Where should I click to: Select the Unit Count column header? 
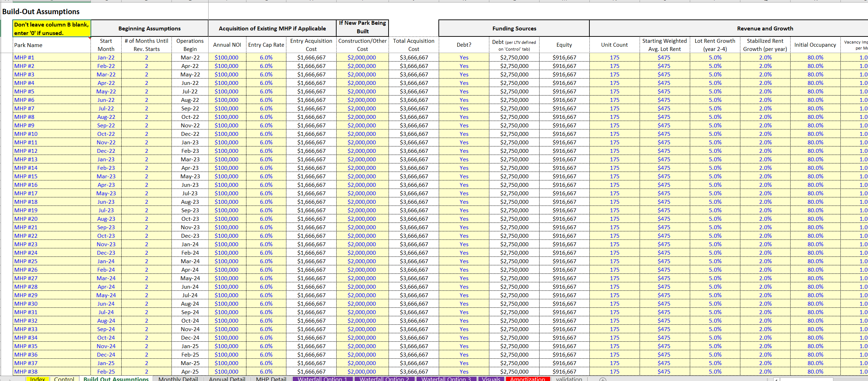pos(614,45)
